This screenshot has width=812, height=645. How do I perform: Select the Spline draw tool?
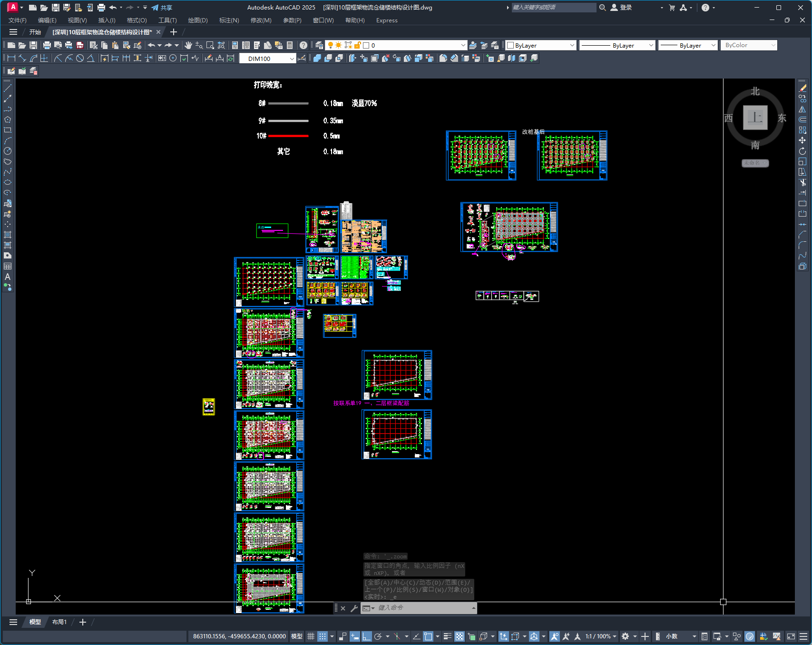(8, 172)
